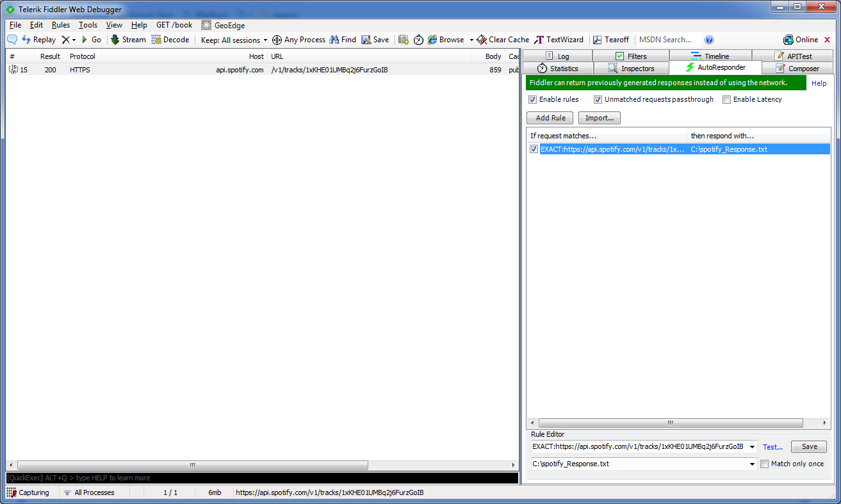The width and height of the screenshot is (841, 504).
Task: Click the speech bubble comment icon
Action: [12, 40]
